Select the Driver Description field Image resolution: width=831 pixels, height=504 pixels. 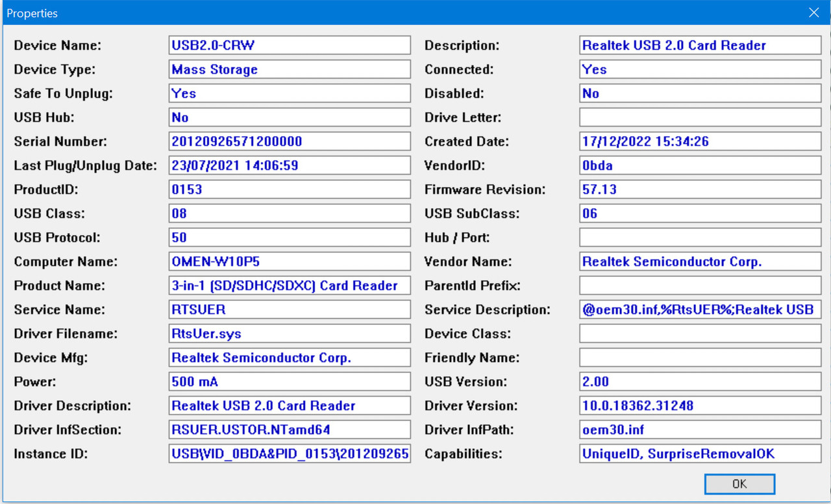pyautogui.click(x=290, y=405)
